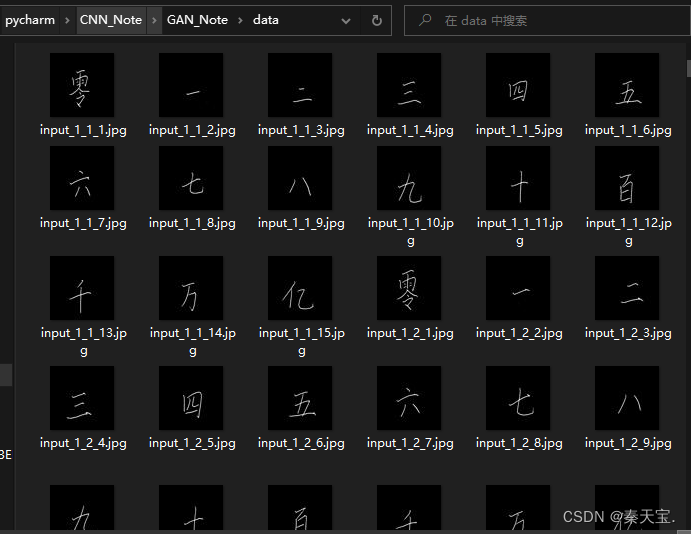Screen dimensions: 691x534
Task: Expand the chevron after GAN_Note breadcrumb
Action: [241, 20]
